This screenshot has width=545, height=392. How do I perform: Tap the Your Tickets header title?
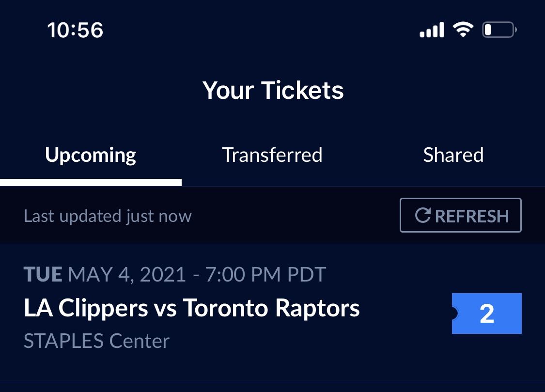coord(273,90)
